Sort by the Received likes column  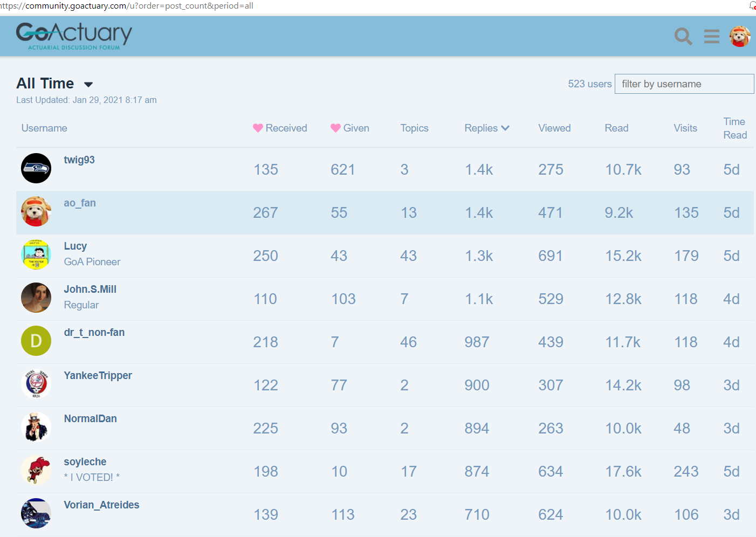tap(280, 128)
